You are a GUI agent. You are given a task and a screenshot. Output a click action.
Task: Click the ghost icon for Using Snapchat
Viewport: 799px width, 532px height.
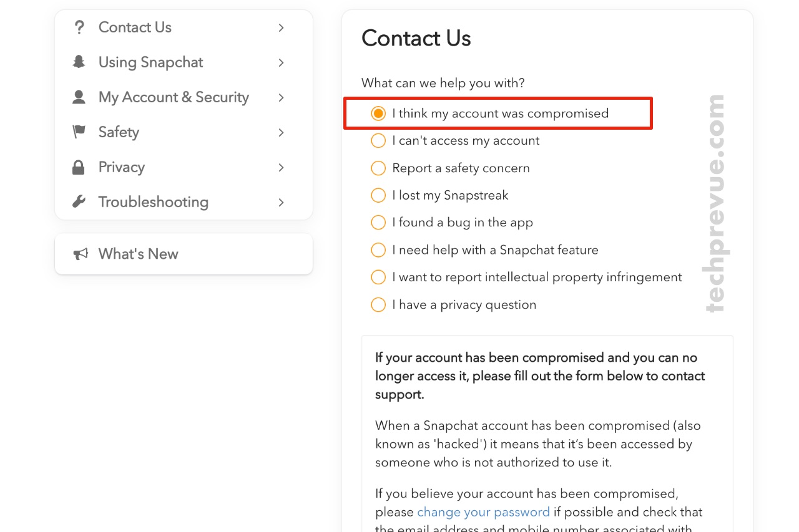click(79, 62)
